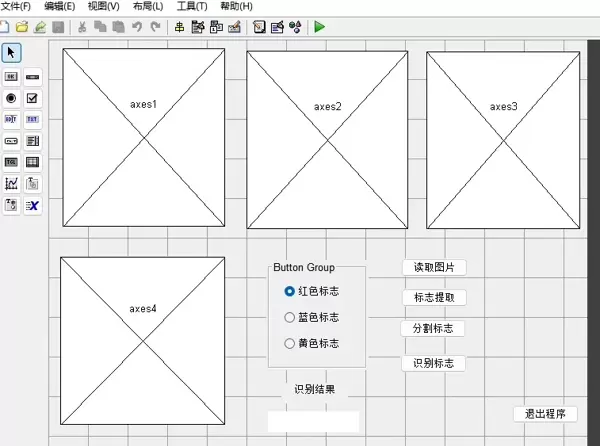Open the Property Inspector from toolbar

tap(277, 27)
